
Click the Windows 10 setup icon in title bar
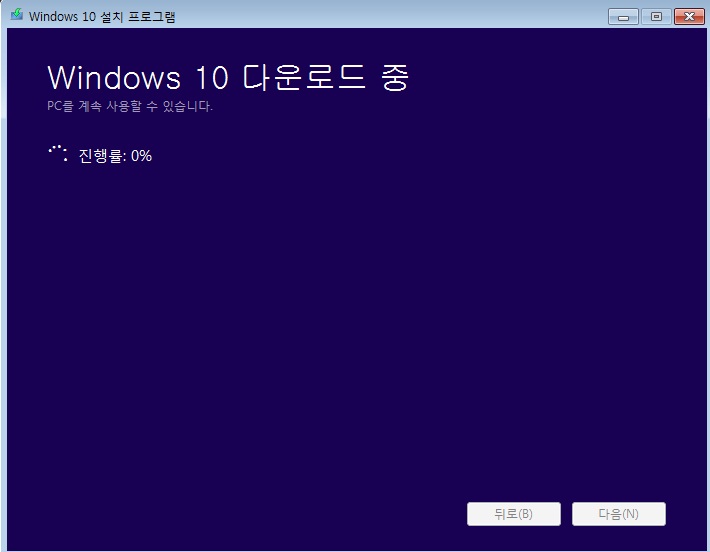(16, 16)
